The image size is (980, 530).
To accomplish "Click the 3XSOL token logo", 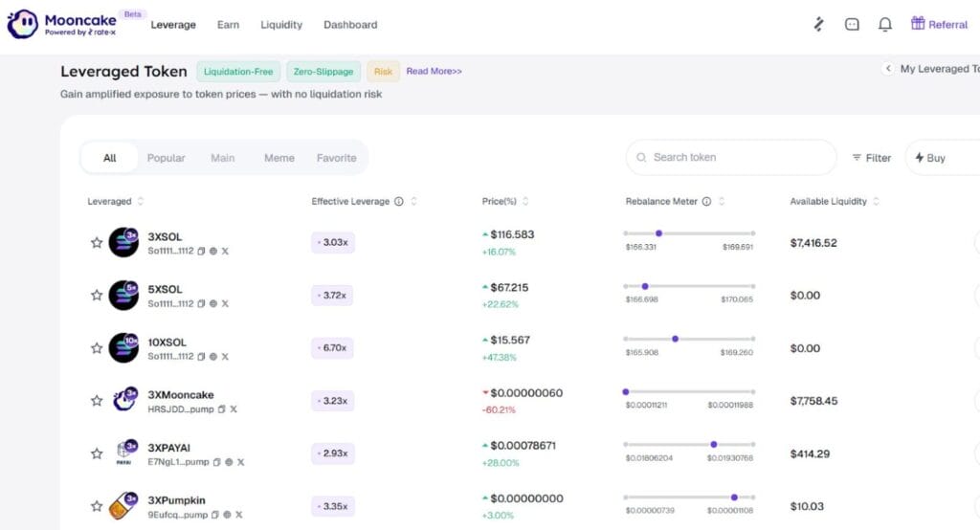I will point(123,242).
